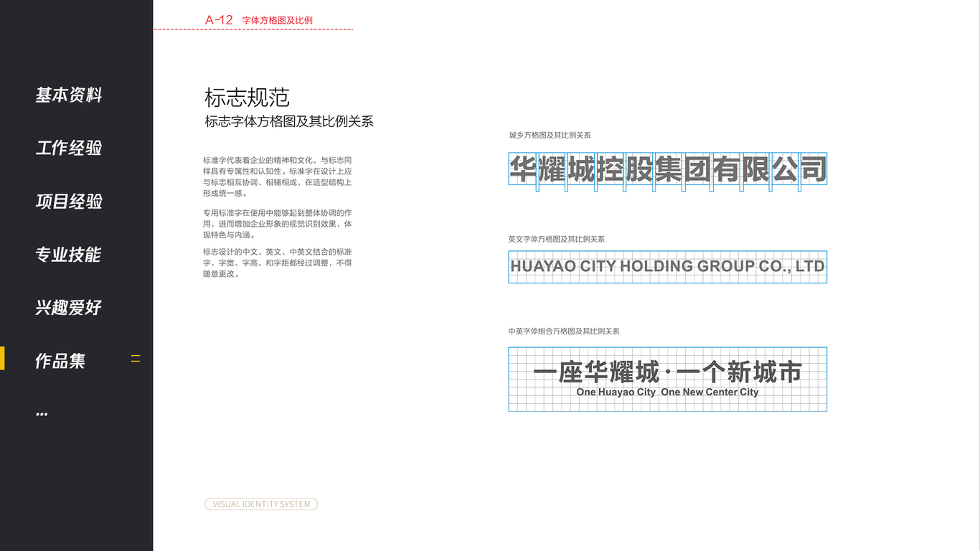The height and width of the screenshot is (551, 980).
Task: Open the 作品集 sidebar item
Action: tap(60, 360)
